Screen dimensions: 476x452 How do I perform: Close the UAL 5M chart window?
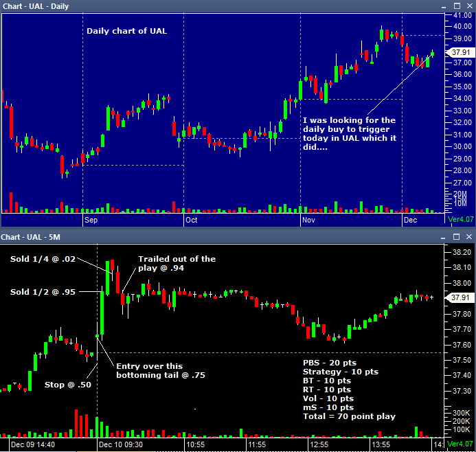(469, 236)
